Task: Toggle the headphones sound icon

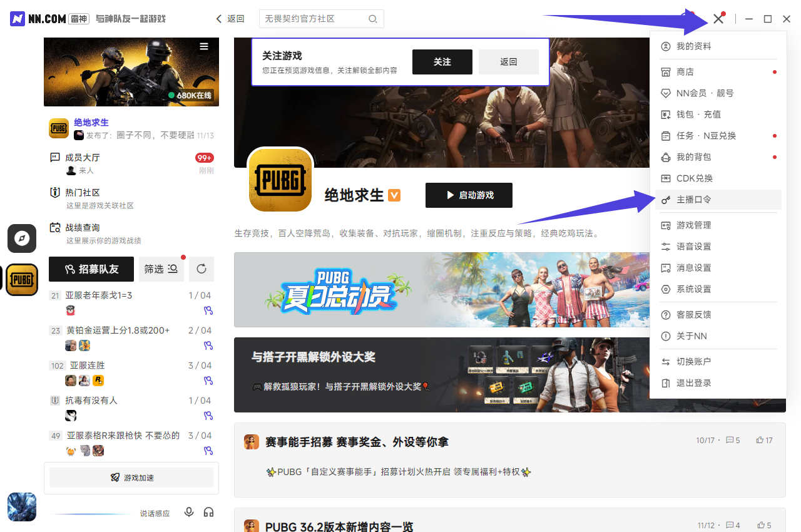Action: pyautogui.click(x=209, y=513)
